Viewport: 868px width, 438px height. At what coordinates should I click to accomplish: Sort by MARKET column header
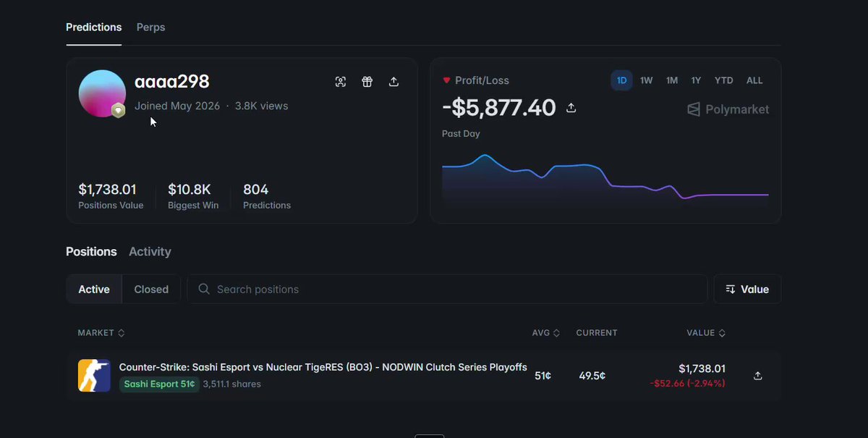(101, 333)
